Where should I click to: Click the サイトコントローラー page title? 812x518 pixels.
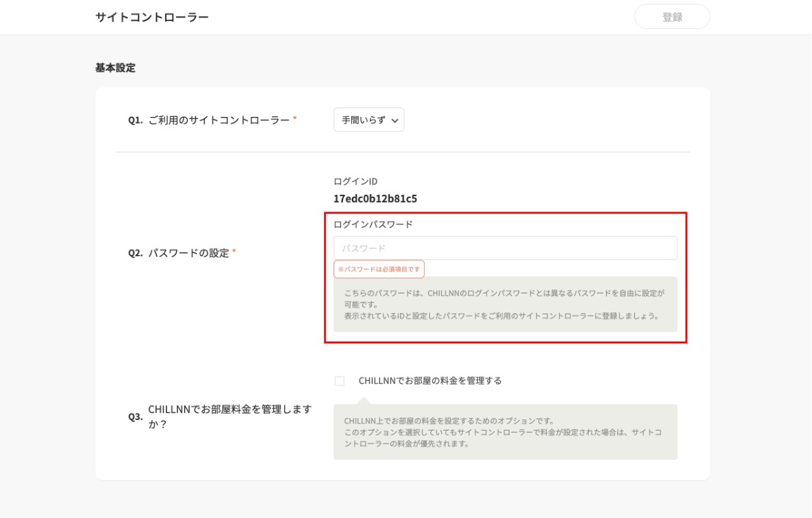(152, 17)
